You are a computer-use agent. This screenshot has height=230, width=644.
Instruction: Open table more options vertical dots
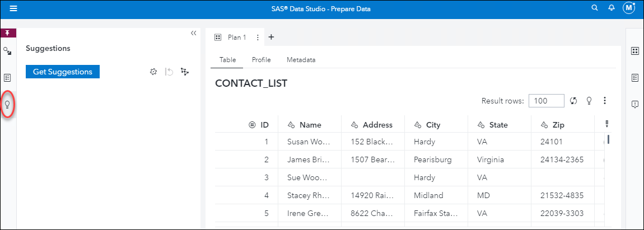(605, 101)
